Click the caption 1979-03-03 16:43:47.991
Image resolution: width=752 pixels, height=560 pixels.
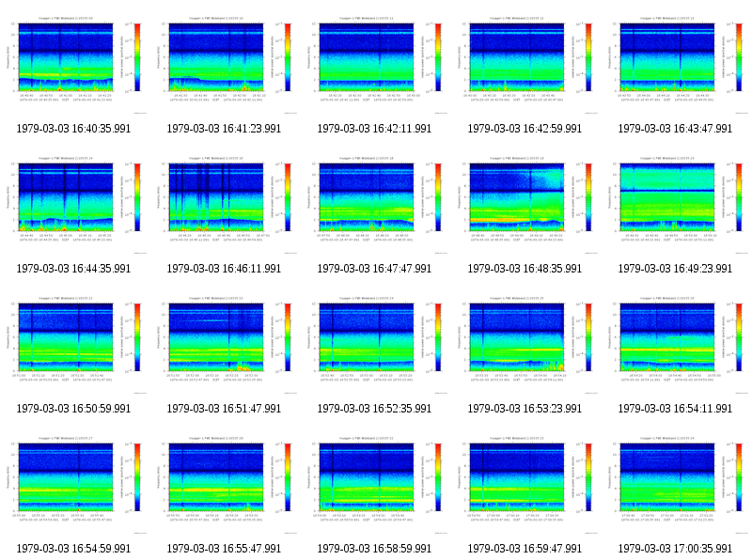(675, 129)
